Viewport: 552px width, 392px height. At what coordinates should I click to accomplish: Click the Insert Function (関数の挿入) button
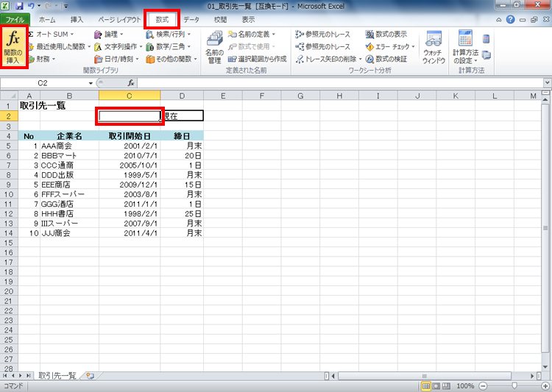pyautogui.click(x=13, y=47)
